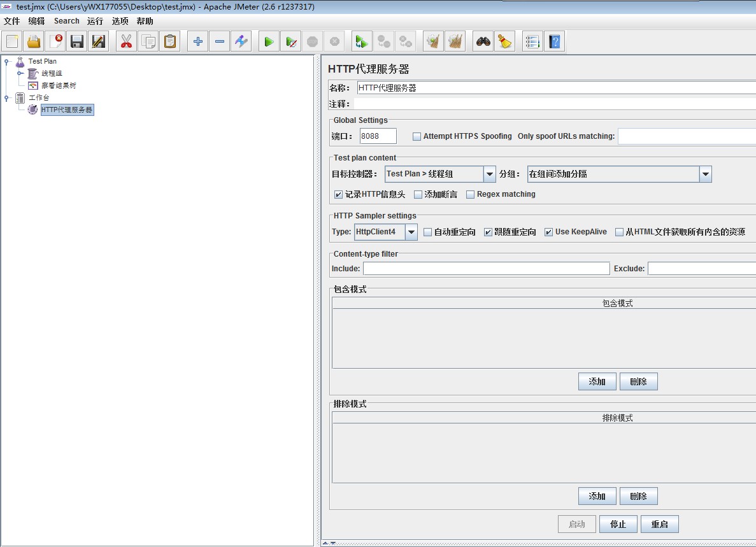Open the 文件 menu
Viewport: 756px width, 547px height.
[12, 21]
